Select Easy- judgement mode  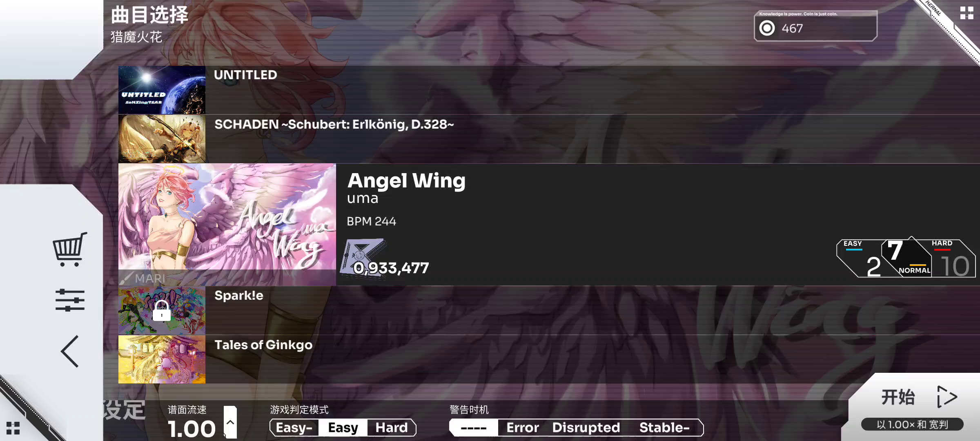[x=294, y=428]
